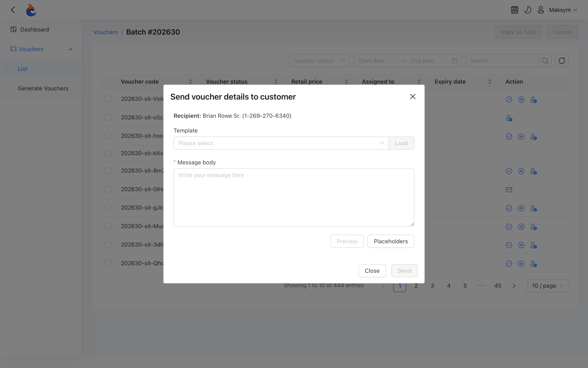Check the 202630-sit-VioV row checkbox
The height and width of the screenshot is (368, 588).
click(x=108, y=99)
